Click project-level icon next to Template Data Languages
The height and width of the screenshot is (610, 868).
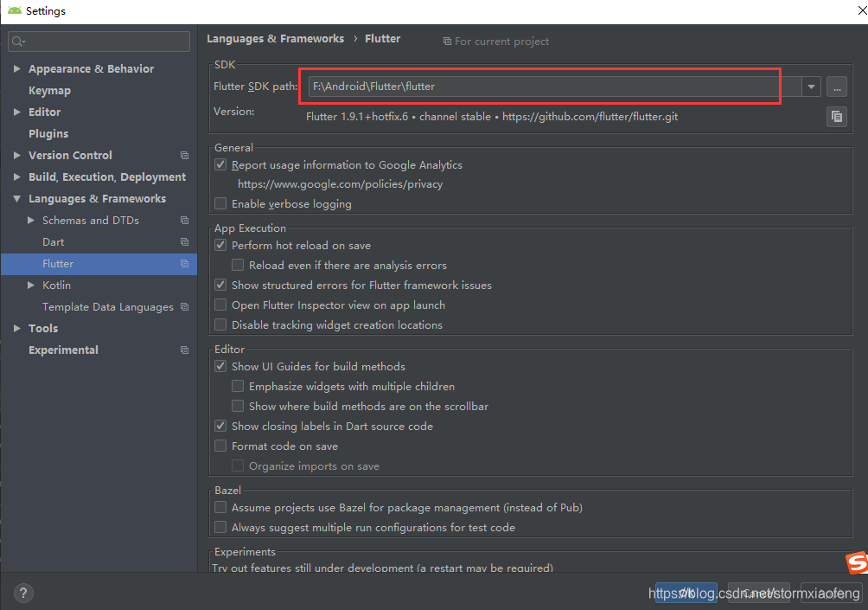click(184, 307)
